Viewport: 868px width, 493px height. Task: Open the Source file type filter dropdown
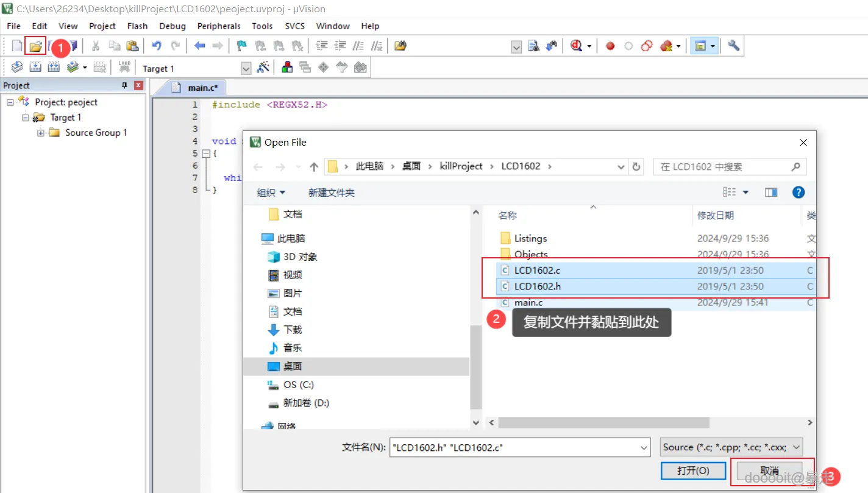pyautogui.click(x=795, y=447)
